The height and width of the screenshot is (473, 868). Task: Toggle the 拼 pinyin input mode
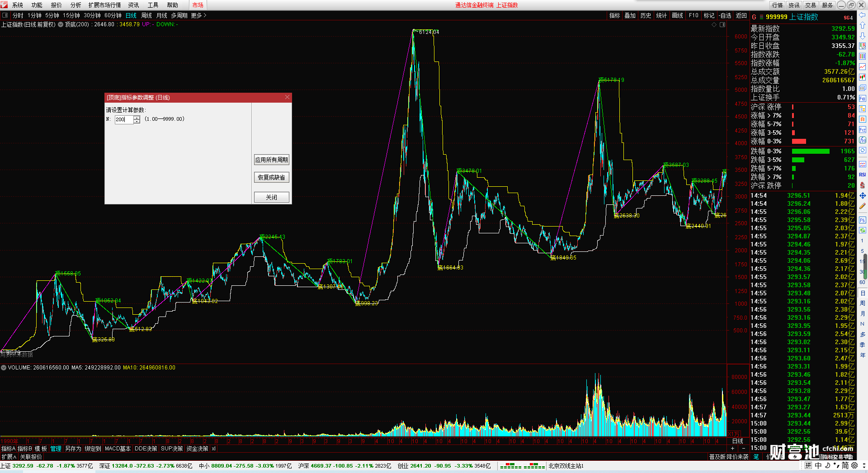[x=808, y=465]
